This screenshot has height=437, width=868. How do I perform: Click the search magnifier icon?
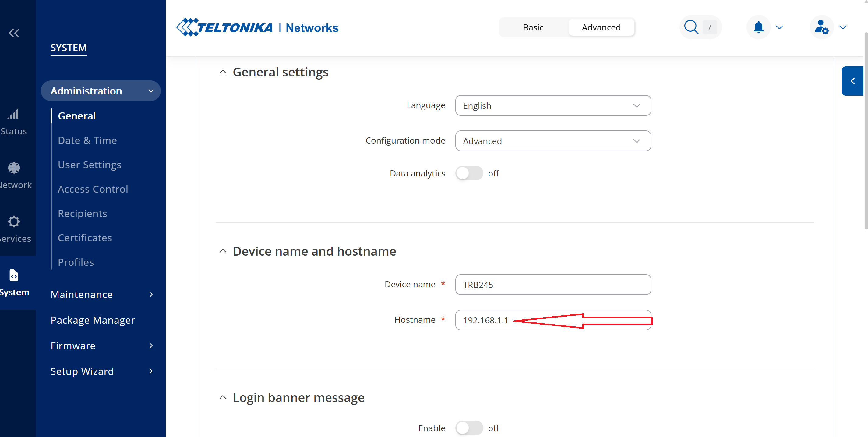point(691,27)
